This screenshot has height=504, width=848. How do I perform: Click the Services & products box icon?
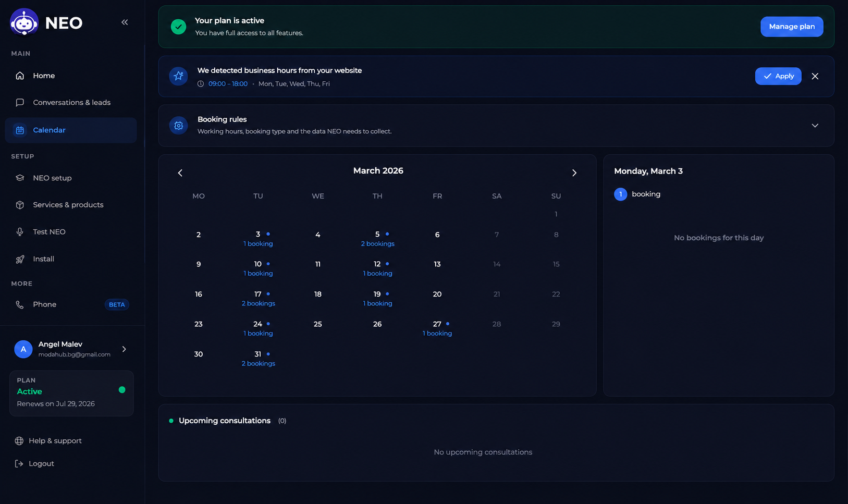tap(20, 205)
